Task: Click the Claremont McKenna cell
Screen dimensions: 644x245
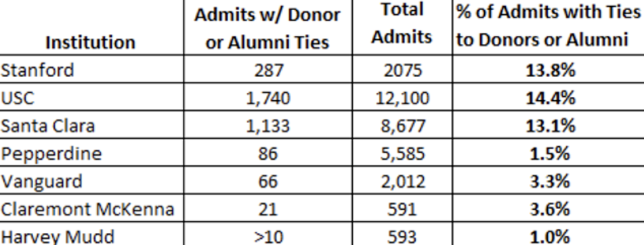Action: pyautogui.click(x=91, y=209)
